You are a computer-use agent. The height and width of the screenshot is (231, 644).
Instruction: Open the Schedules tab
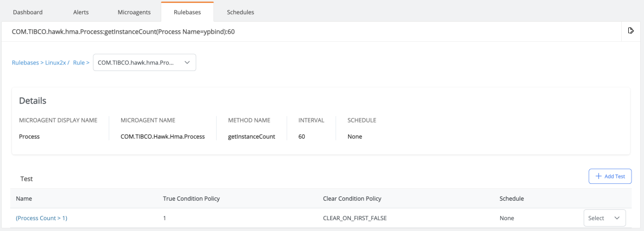coord(240,12)
